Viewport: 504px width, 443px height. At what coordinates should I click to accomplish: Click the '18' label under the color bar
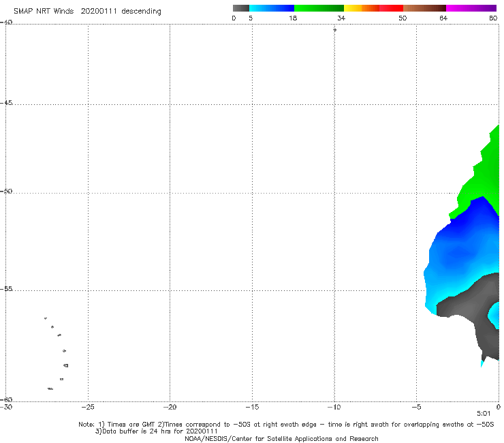click(x=292, y=18)
